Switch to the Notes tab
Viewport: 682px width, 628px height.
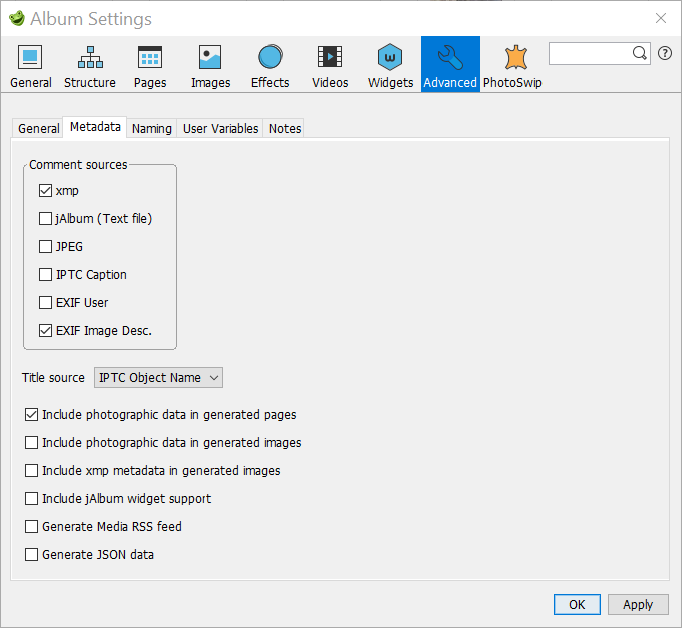tap(285, 128)
